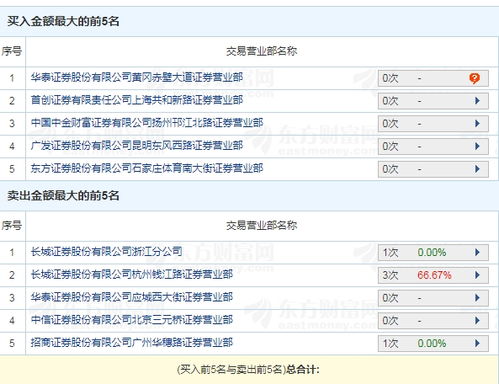Open 长城证券 杭州钱江路证券营业部 link
Image resolution: width=499 pixels, height=384 pixels.
[x=132, y=274]
